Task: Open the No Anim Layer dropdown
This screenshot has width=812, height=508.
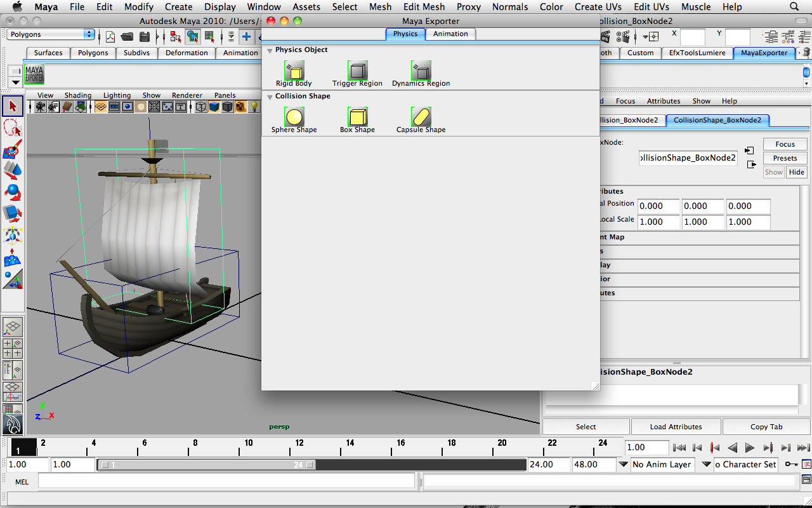Action: 624,464
